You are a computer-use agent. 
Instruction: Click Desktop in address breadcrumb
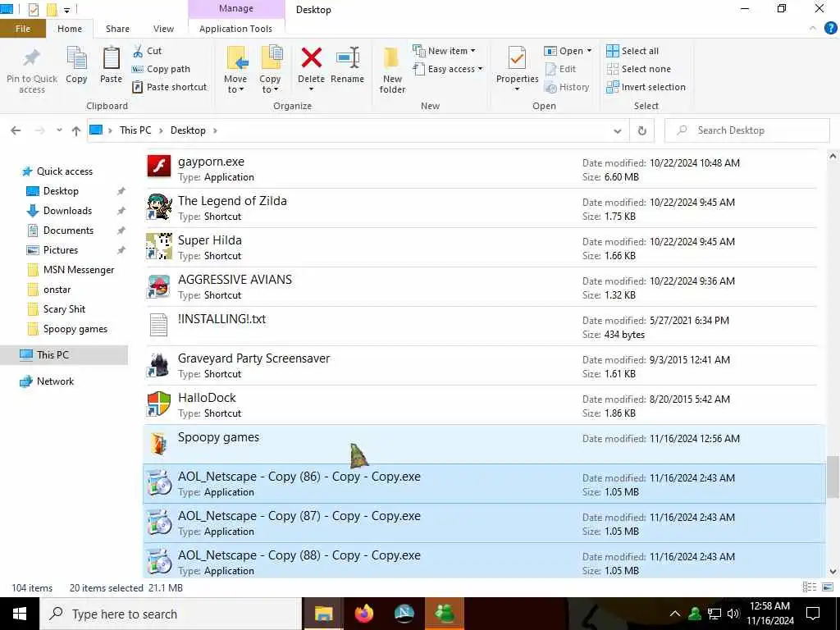click(x=188, y=130)
